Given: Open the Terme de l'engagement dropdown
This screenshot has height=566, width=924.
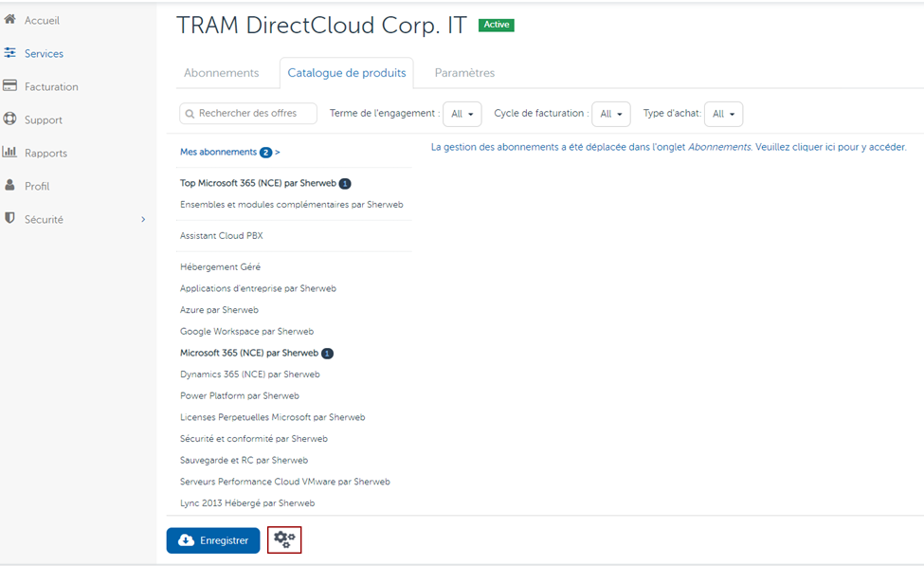Looking at the screenshot, I should click(x=462, y=114).
